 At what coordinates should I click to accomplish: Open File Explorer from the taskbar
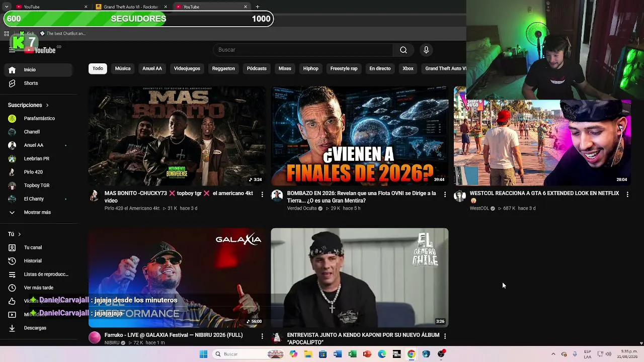[x=308, y=354]
